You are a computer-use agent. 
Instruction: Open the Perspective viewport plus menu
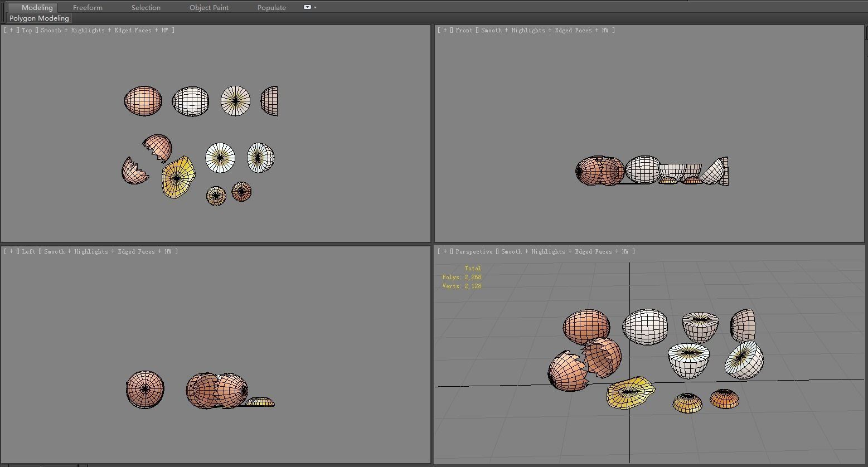[x=445, y=252]
